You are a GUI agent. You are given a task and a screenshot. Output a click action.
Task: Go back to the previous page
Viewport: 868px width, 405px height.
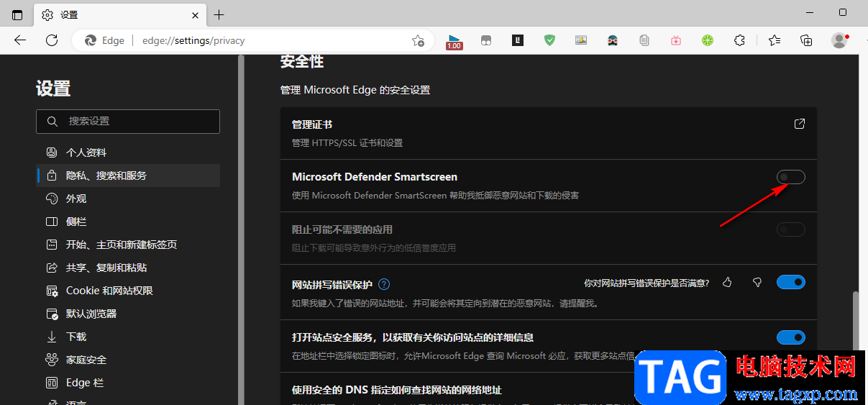pyautogui.click(x=20, y=40)
